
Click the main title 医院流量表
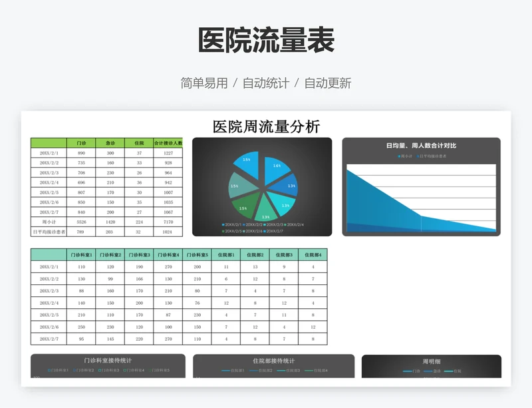point(267,41)
